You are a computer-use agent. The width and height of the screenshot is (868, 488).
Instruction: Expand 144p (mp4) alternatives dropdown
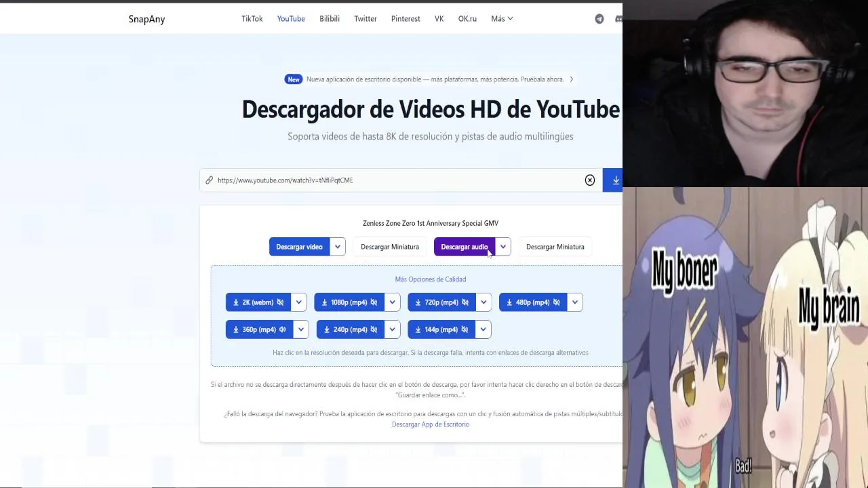click(483, 329)
